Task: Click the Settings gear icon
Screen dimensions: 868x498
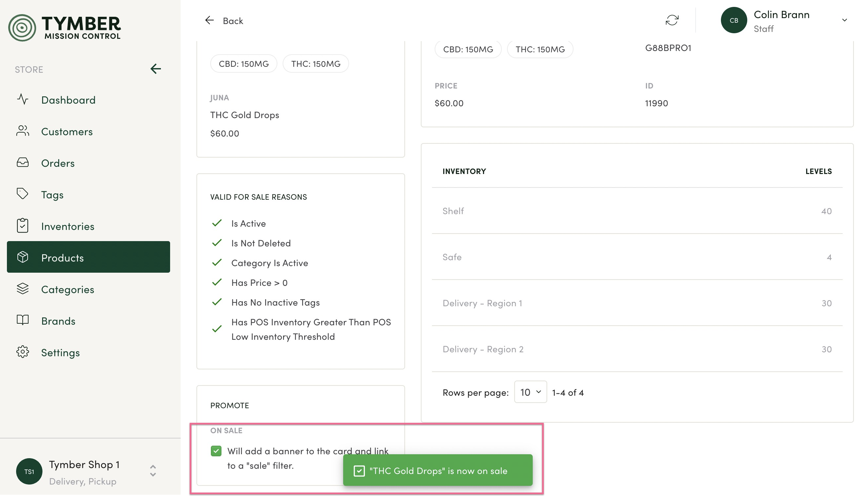Action: click(23, 352)
